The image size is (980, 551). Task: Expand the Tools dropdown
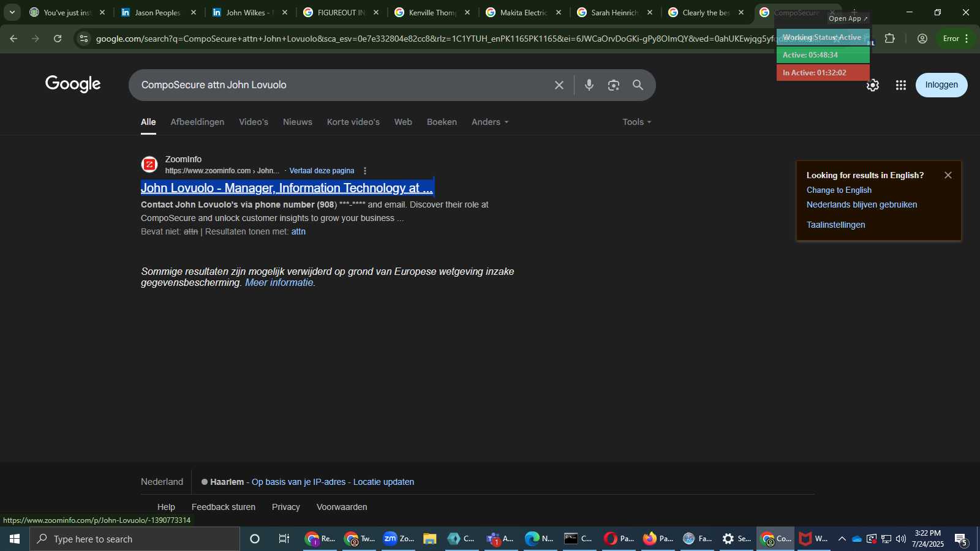click(637, 122)
